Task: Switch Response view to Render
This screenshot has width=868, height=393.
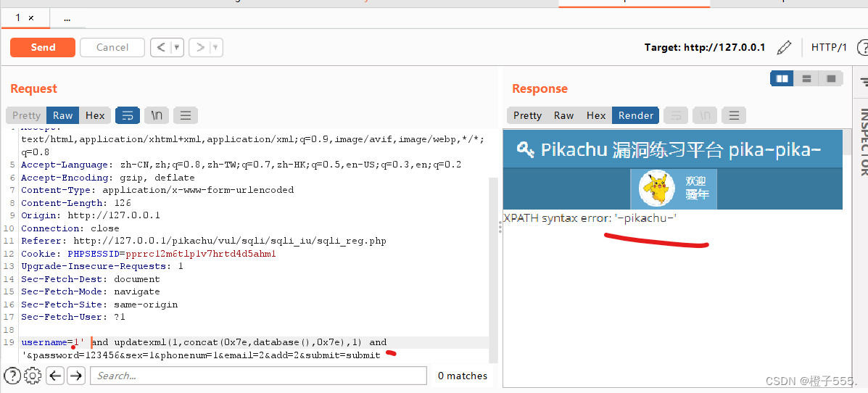Action: [635, 115]
